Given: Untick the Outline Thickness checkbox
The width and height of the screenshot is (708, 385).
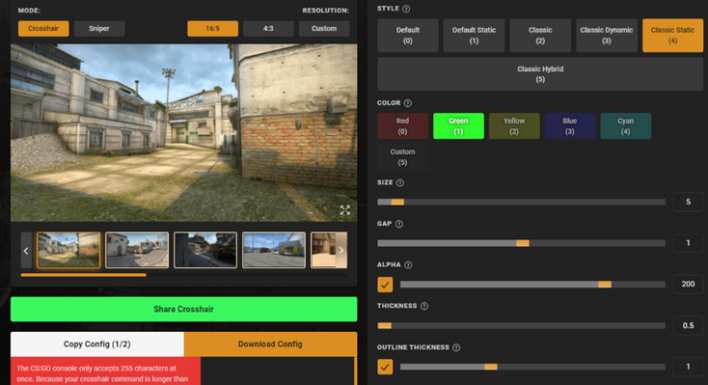Looking at the screenshot, I should [385, 367].
